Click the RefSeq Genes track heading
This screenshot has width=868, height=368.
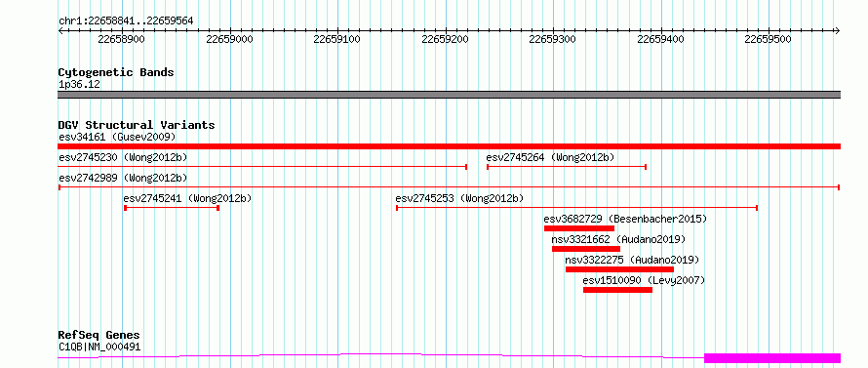[99, 336]
